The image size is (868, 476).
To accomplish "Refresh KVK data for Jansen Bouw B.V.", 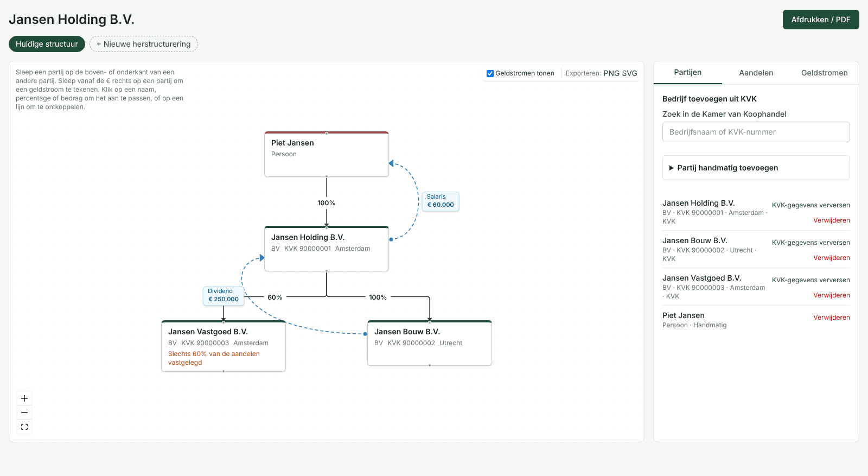I will point(811,243).
